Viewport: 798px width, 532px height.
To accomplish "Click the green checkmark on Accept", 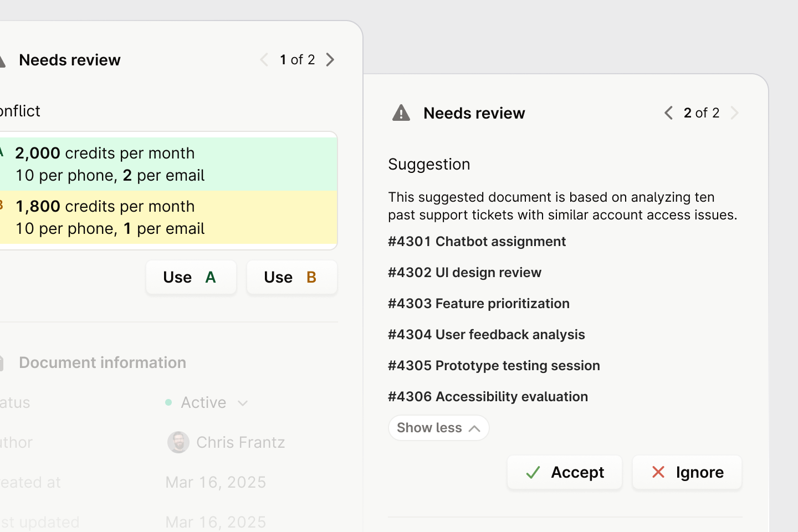I will 533,473.
